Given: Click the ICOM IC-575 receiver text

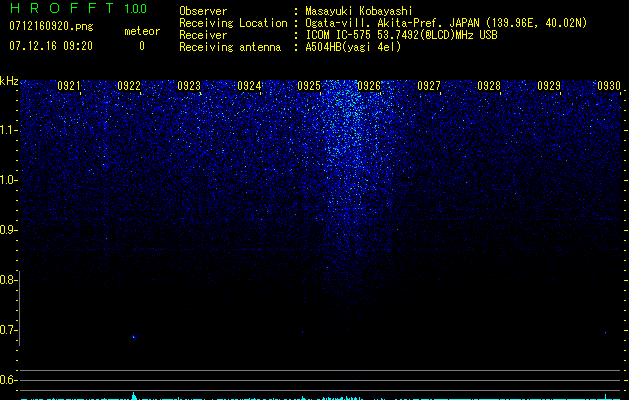Looking at the screenshot, I should (401, 35).
